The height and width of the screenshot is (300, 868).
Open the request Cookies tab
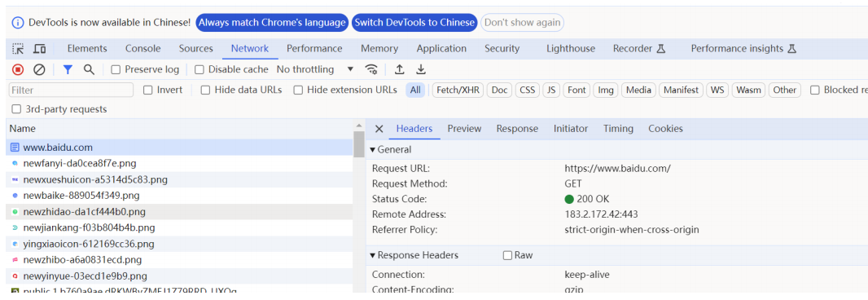pyautogui.click(x=665, y=129)
